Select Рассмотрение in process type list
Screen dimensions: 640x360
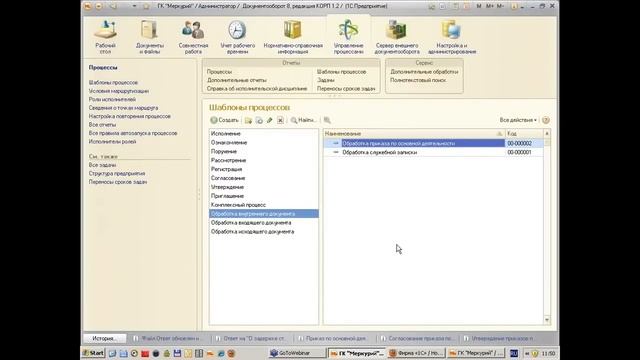click(264, 160)
